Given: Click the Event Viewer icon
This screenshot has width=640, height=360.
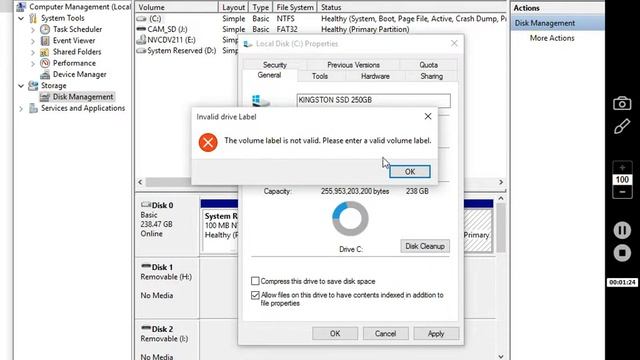Looking at the screenshot, I should point(45,41).
